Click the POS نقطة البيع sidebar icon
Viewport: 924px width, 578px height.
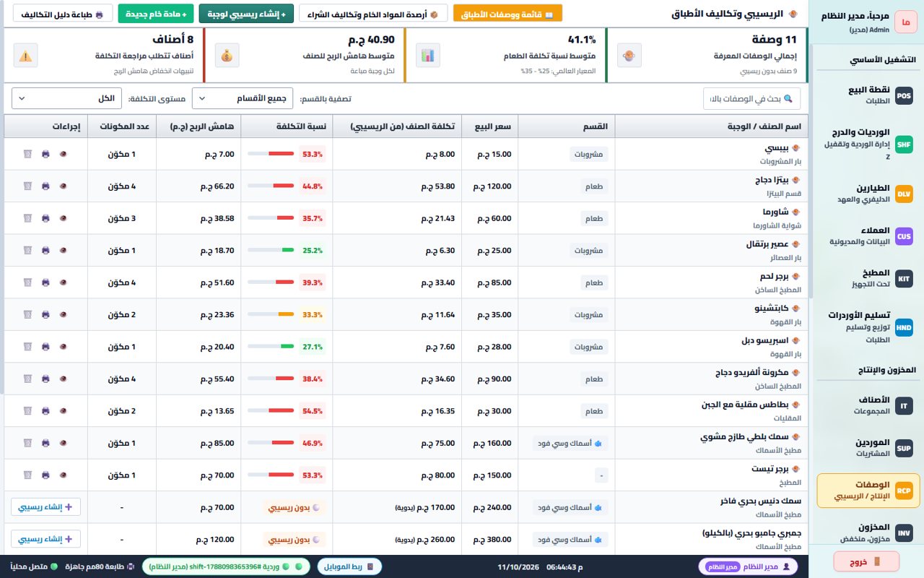click(x=904, y=95)
